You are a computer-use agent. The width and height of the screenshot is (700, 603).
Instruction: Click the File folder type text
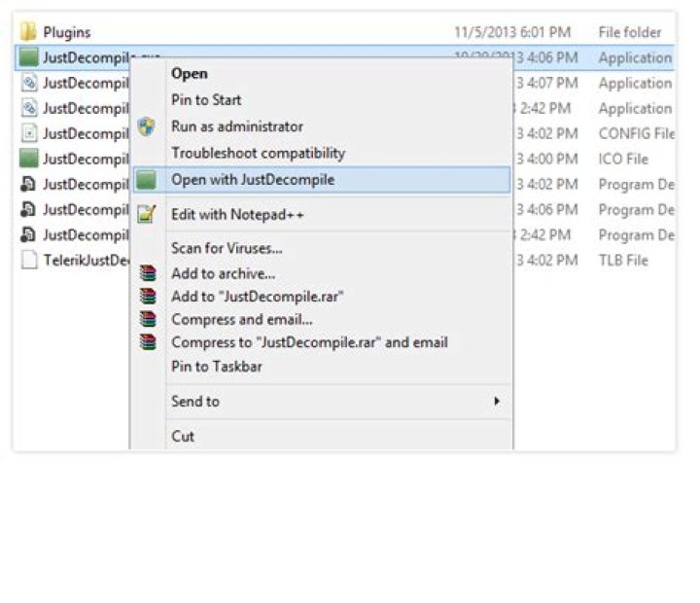click(x=630, y=32)
